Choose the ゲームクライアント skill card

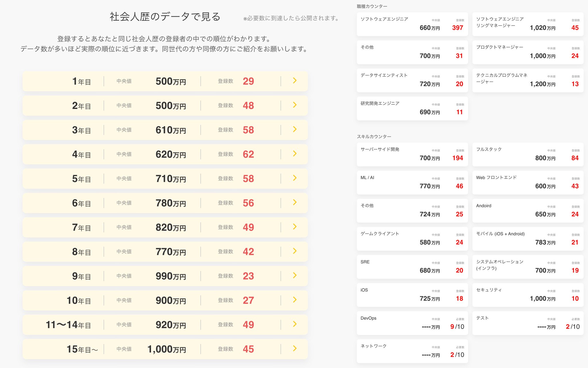pos(412,239)
